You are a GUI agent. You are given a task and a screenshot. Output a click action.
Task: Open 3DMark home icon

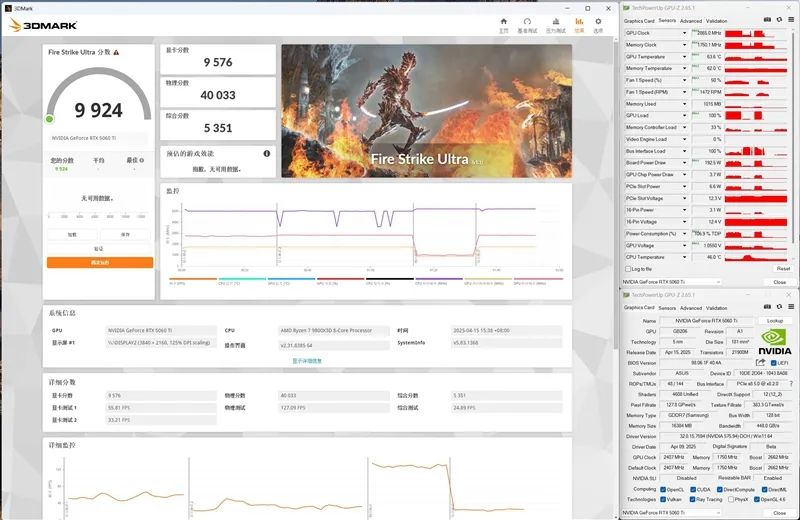504,21
